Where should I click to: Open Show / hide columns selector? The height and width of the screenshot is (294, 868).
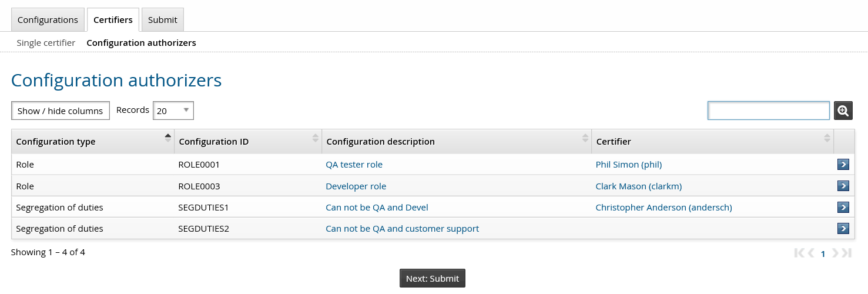point(61,111)
